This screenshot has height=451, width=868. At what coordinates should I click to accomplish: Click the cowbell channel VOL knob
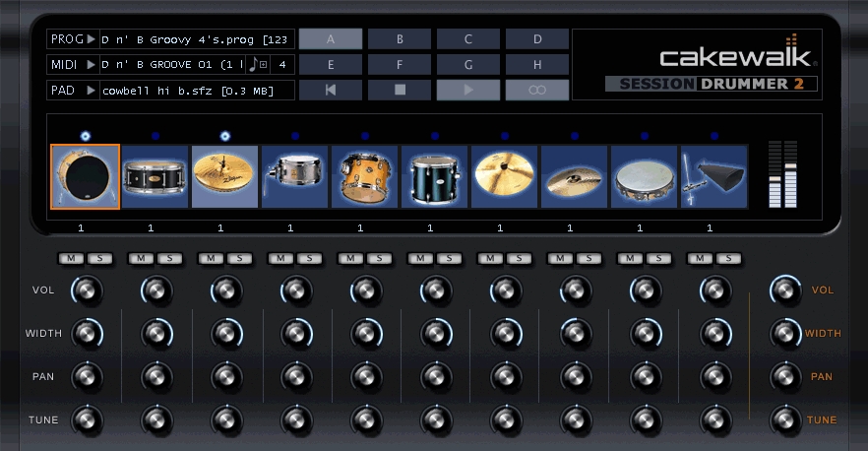click(x=715, y=290)
